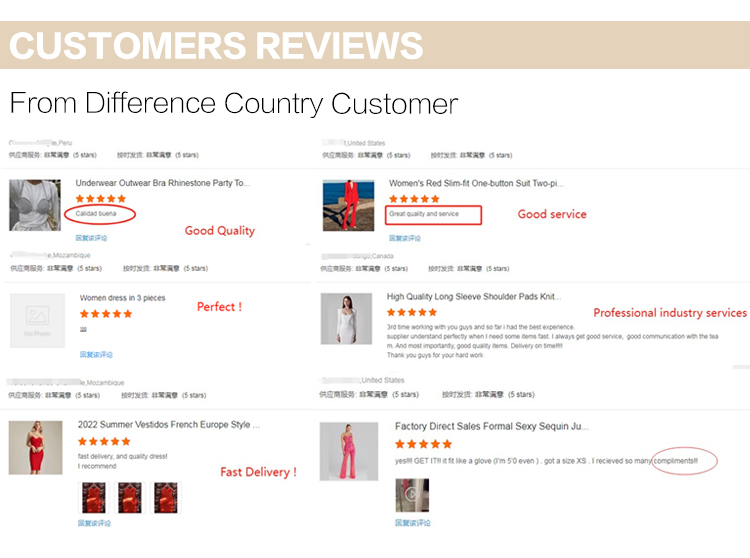750x558 pixels.
Task: Play the video attached to jumpsuit review
Action: [412, 495]
